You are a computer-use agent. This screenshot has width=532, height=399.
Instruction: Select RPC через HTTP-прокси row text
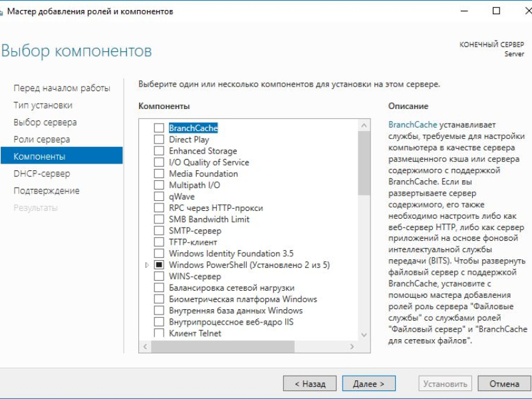[x=216, y=207]
